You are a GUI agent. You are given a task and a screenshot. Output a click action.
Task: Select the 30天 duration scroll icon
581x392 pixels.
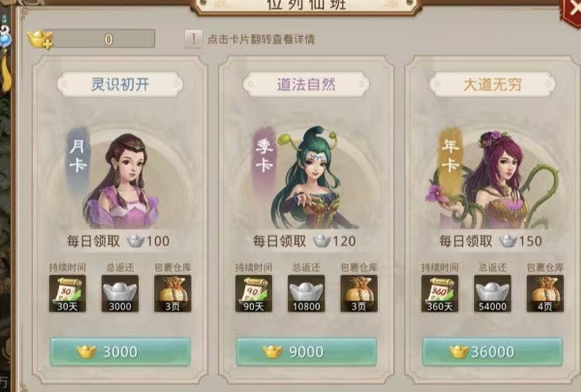coord(68,294)
